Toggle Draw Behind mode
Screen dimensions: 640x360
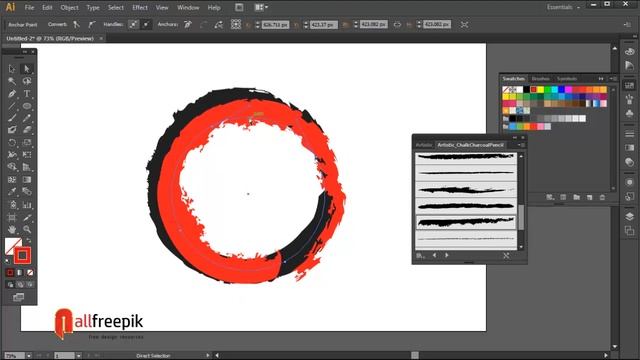click(x=20, y=284)
